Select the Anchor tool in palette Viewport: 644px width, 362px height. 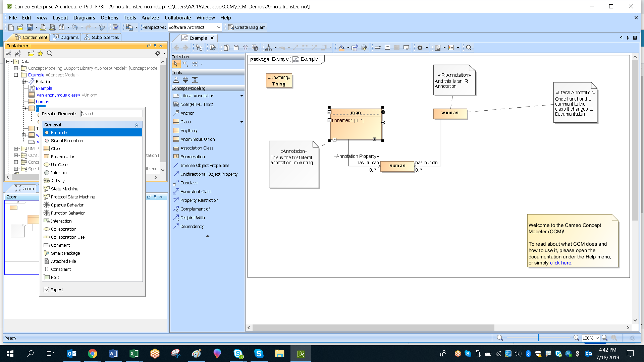[x=187, y=113]
